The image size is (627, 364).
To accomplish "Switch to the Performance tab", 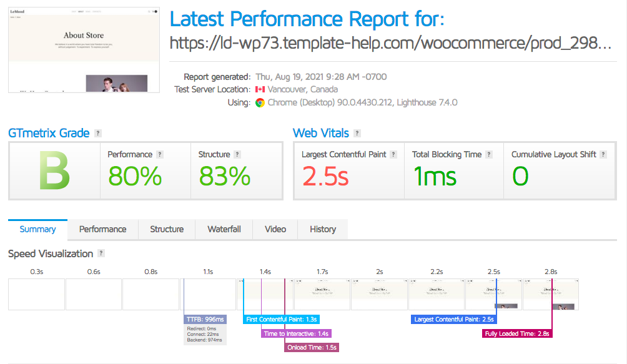I will pos(102,229).
